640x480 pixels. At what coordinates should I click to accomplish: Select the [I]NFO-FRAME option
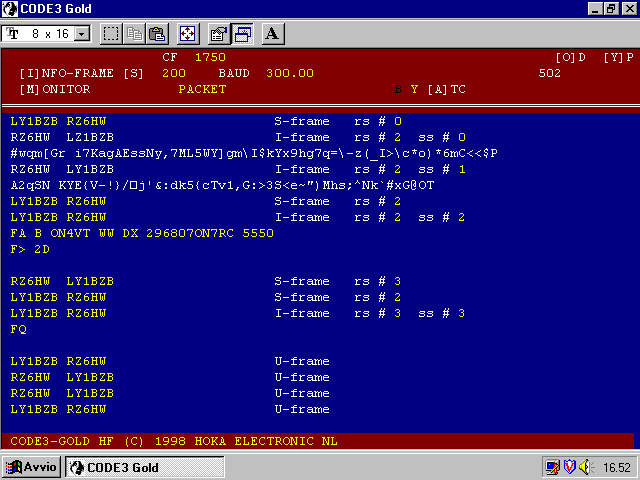[66, 73]
